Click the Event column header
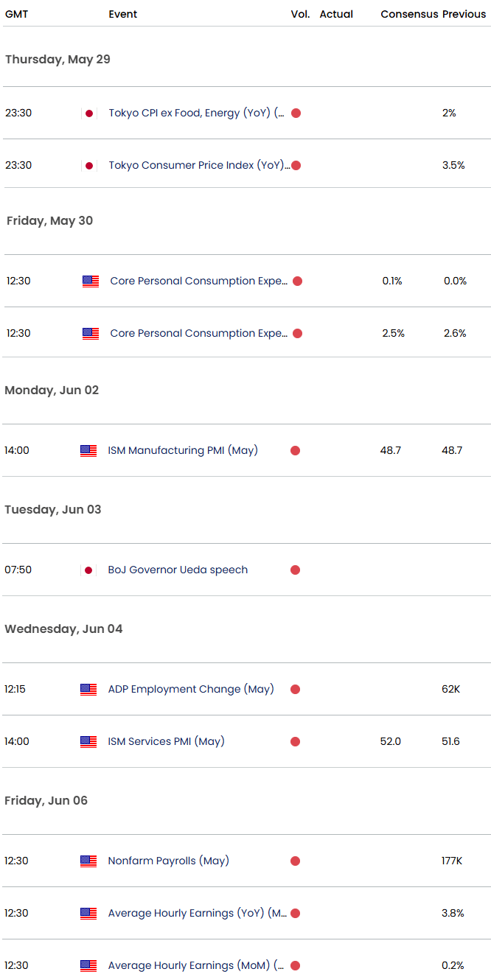491x980 pixels. [122, 14]
